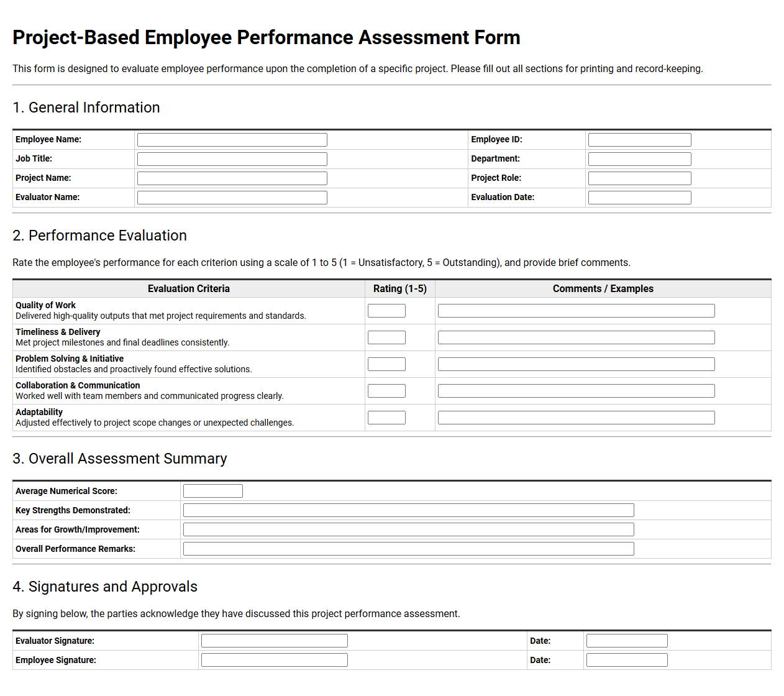Screen dimensions: 784x696
Task: Focus the Employee ID input box
Action: click(639, 140)
